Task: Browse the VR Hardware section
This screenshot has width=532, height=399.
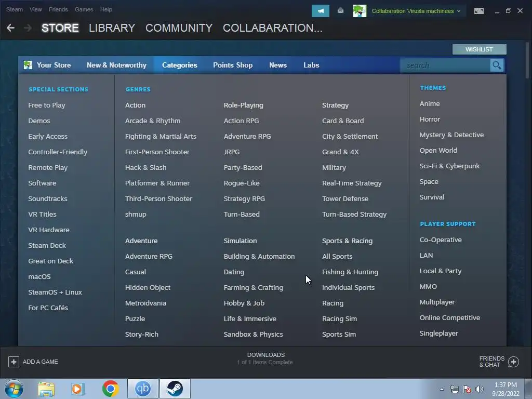Action: (x=49, y=230)
